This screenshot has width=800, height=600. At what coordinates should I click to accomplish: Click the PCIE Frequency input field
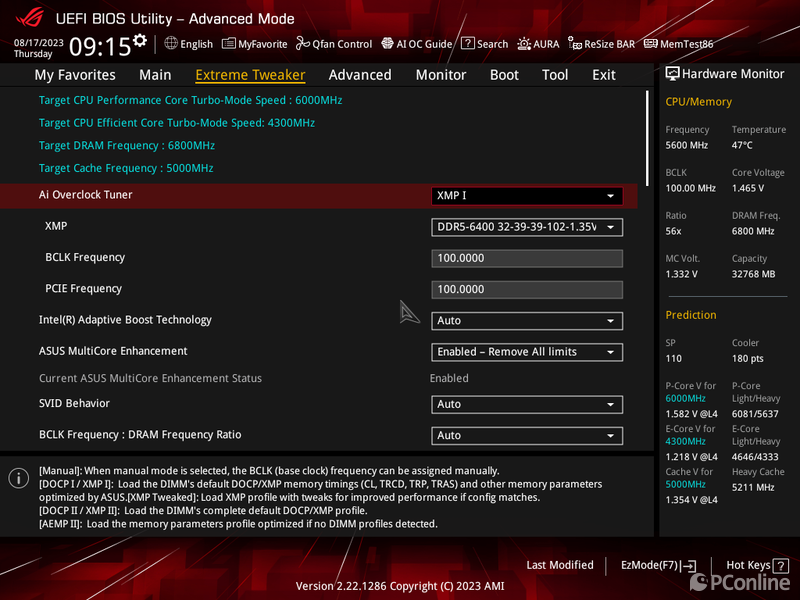point(527,289)
